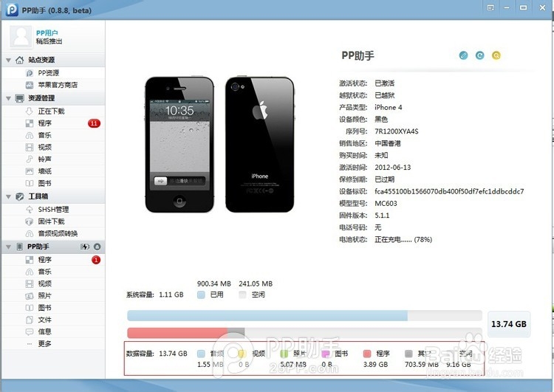554x392 pixels.
Task: Open the feedback message icon in title bar
Action: point(490,8)
